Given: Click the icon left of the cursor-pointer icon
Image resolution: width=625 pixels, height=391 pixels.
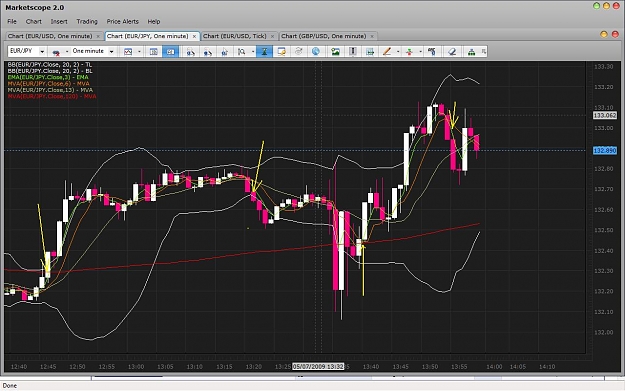Looking at the screenshot, I should coord(207,51).
